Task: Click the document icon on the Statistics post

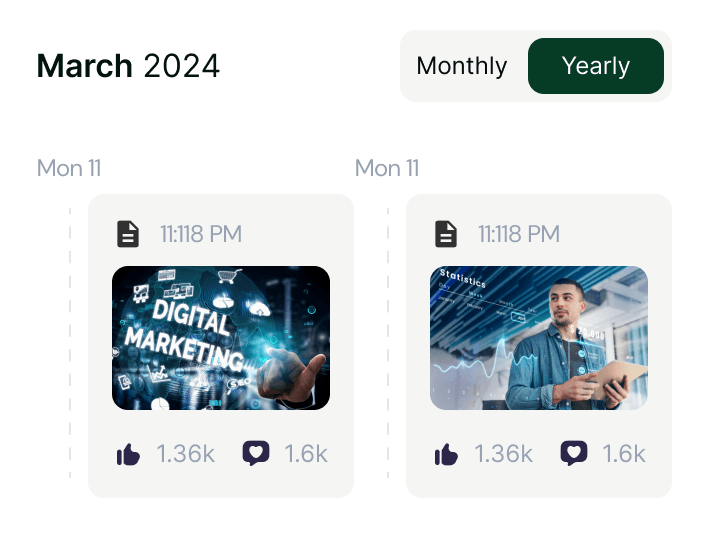Action: click(x=446, y=234)
